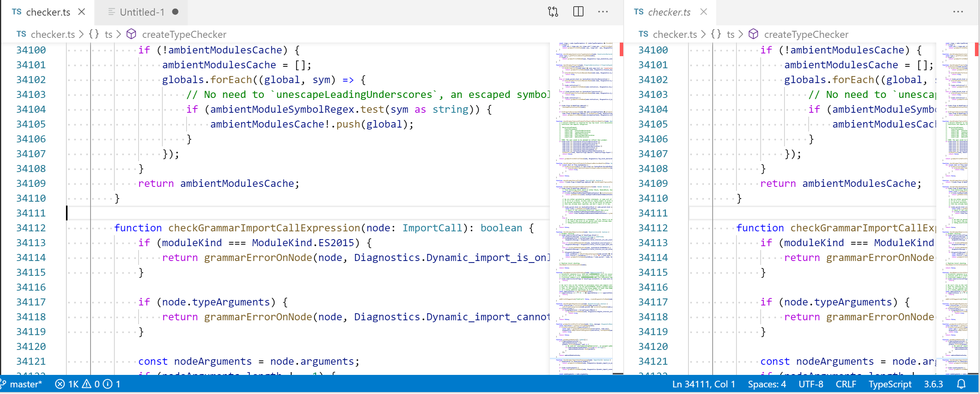Open createTypeChecker breadcrumb in right editor
The width and height of the screenshot is (980, 394).
coord(807,34)
